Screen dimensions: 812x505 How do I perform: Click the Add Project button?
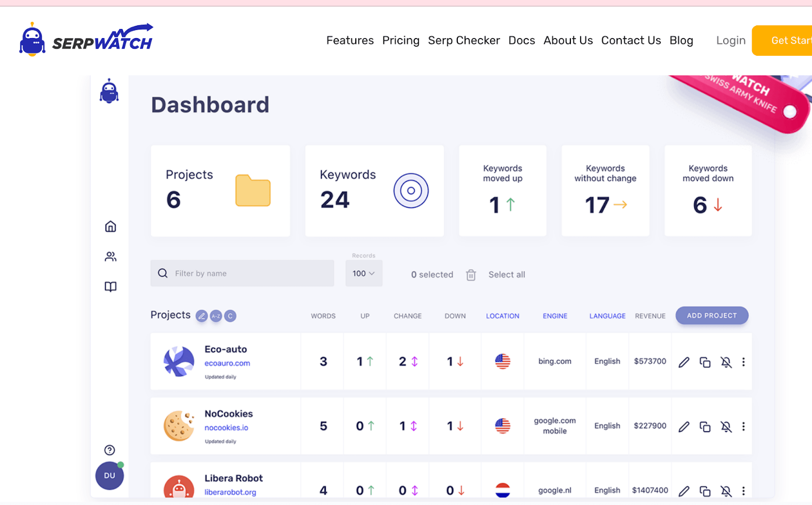[x=712, y=315]
